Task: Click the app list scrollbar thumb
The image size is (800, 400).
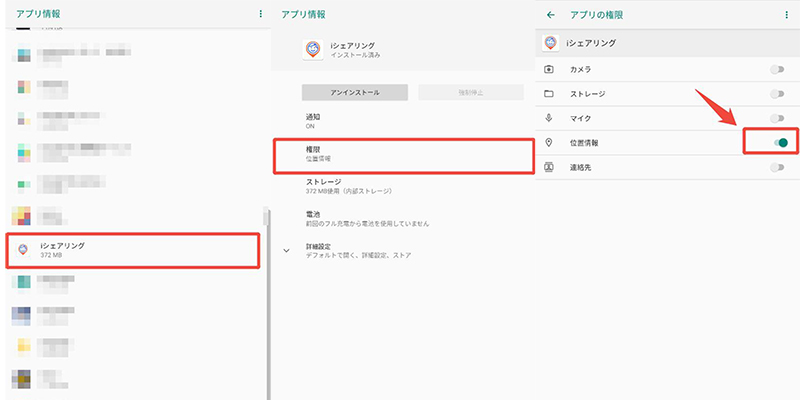Action: click(x=266, y=216)
